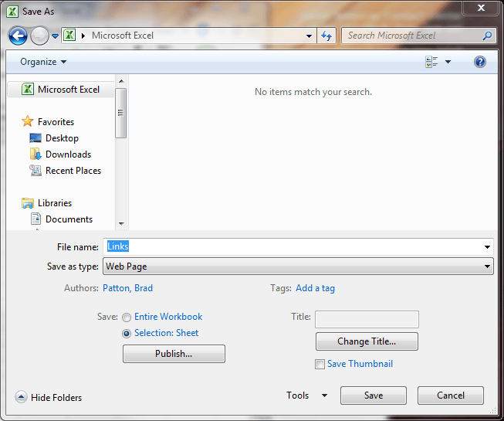Click the blue Help question mark icon

tap(479, 62)
